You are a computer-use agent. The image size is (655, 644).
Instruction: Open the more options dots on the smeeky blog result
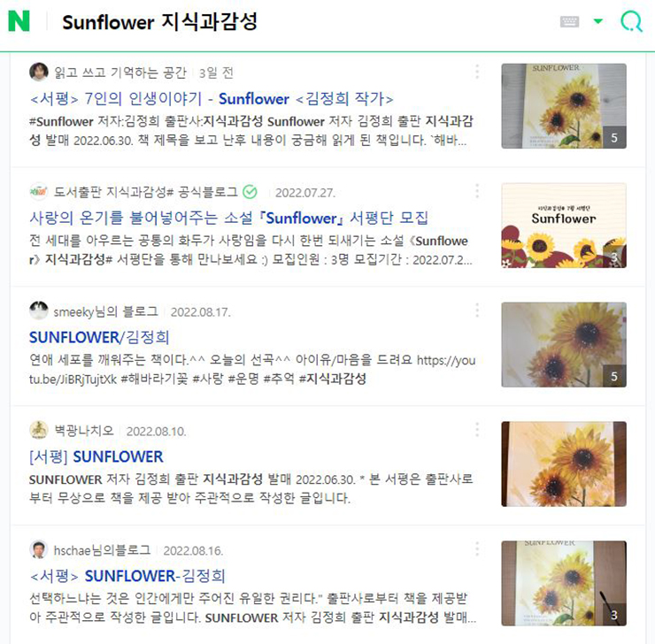[477, 310]
